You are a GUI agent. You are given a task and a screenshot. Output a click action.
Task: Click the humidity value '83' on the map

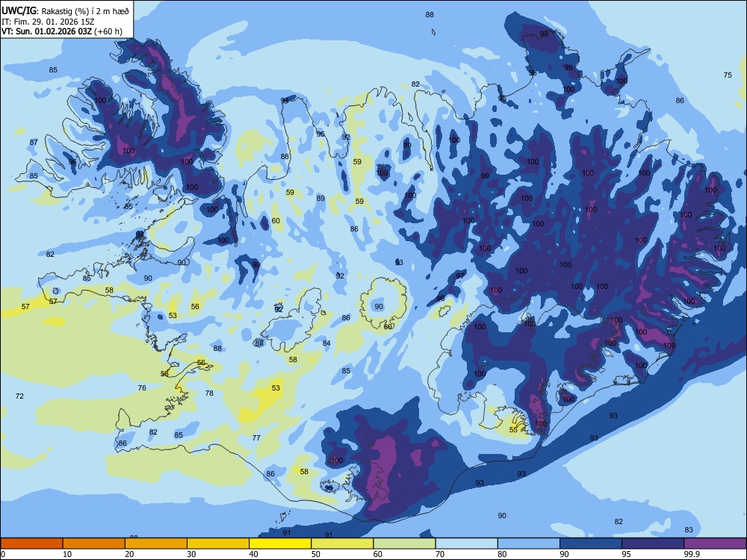coord(689,530)
